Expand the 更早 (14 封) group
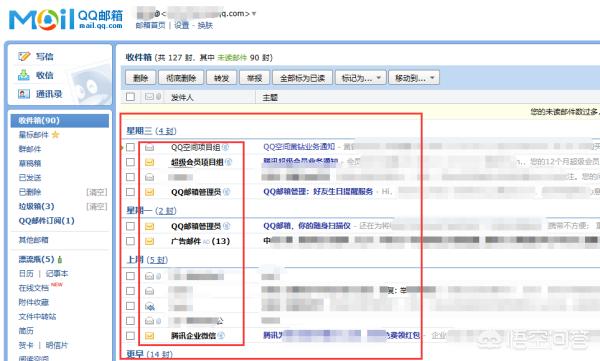This screenshot has height=361, width=600. (149, 354)
